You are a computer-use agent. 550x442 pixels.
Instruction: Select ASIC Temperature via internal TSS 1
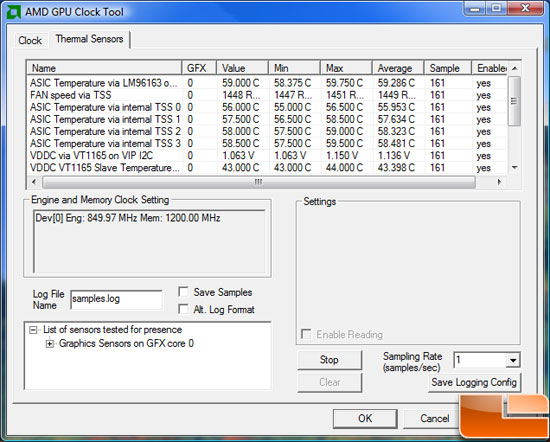267,119
